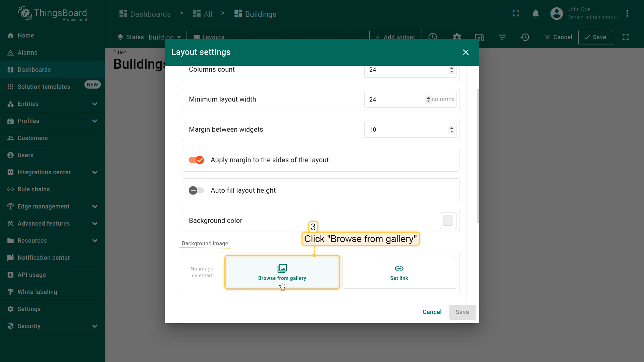Enable Auto fill layout height toggle
Screen dimensions: 644x362
197,190
